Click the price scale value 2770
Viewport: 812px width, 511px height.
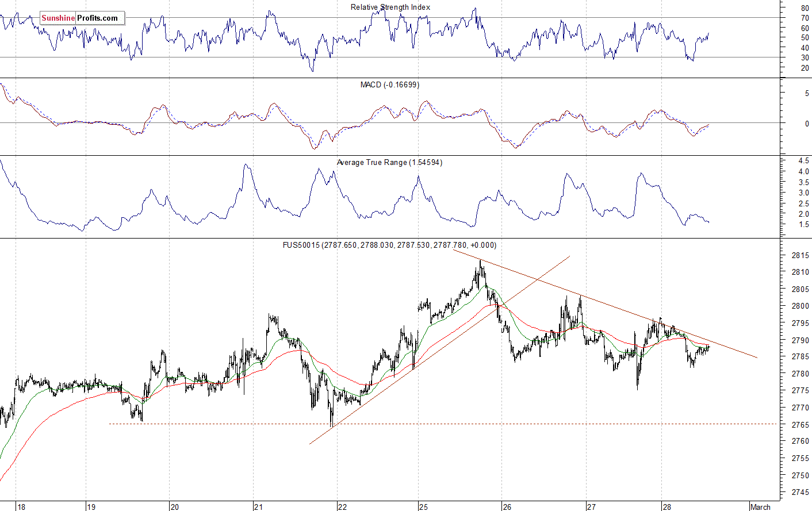(800, 408)
